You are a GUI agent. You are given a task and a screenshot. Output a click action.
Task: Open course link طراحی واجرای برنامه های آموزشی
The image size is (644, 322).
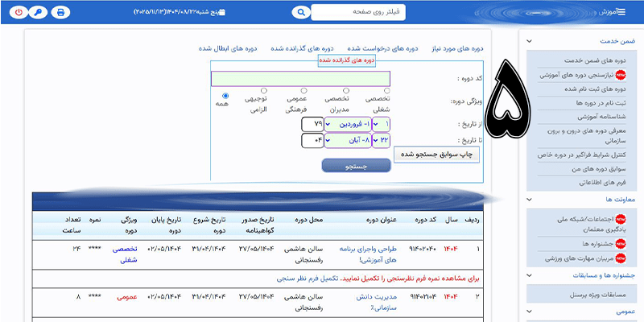pyautogui.click(x=368, y=254)
